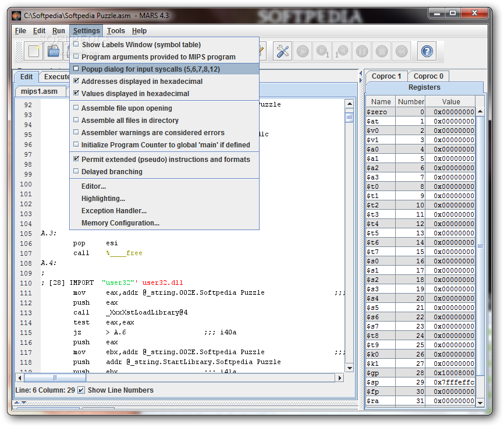The height and width of the screenshot is (427, 504).
Task: Click the Assemble wrench-screwdriver icon
Action: [282, 51]
